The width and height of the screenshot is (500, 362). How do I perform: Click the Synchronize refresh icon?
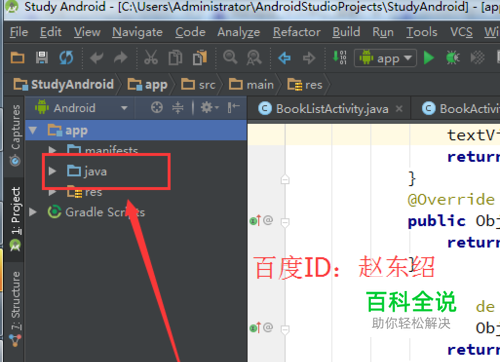pyautogui.click(x=66, y=58)
